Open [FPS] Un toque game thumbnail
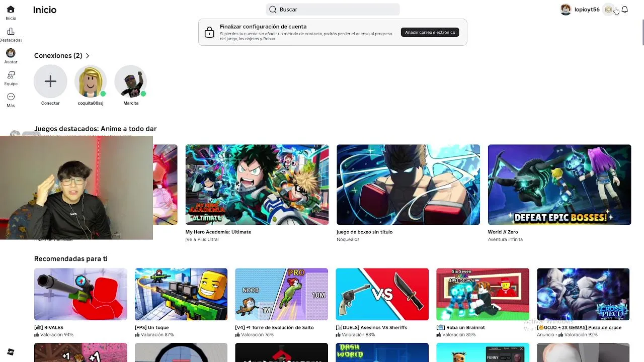644x362 pixels. click(181, 294)
